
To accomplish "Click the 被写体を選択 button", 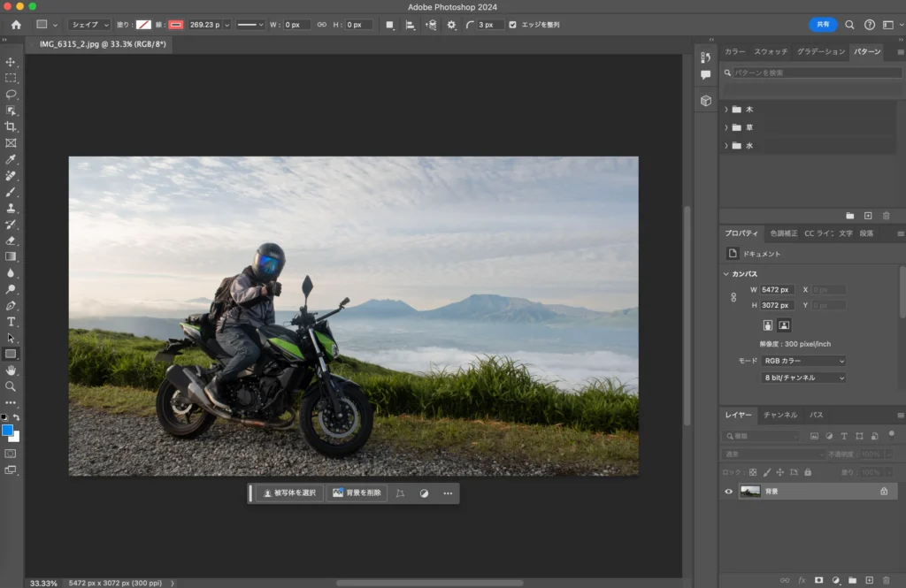I will pyautogui.click(x=289, y=493).
